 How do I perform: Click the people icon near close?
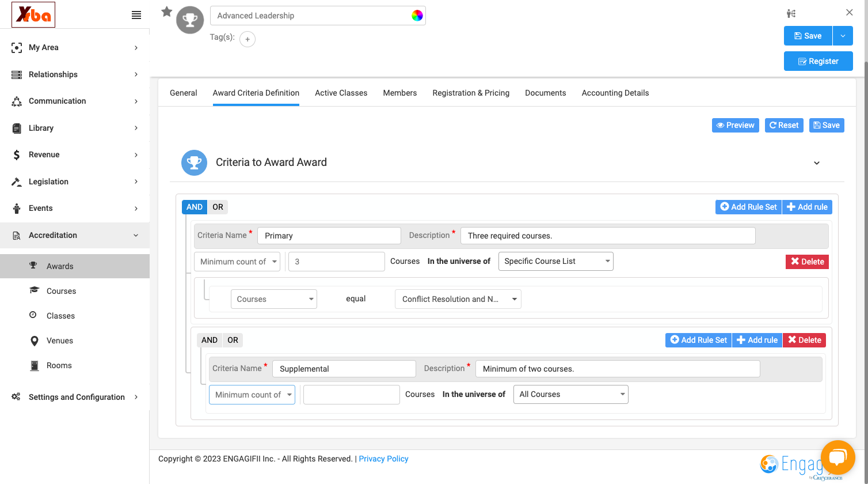(791, 13)
